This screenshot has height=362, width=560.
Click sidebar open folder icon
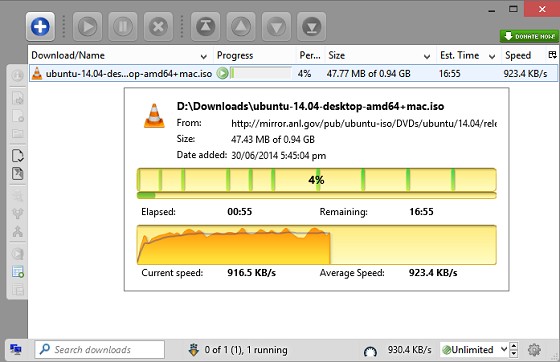tap(18, 134)
